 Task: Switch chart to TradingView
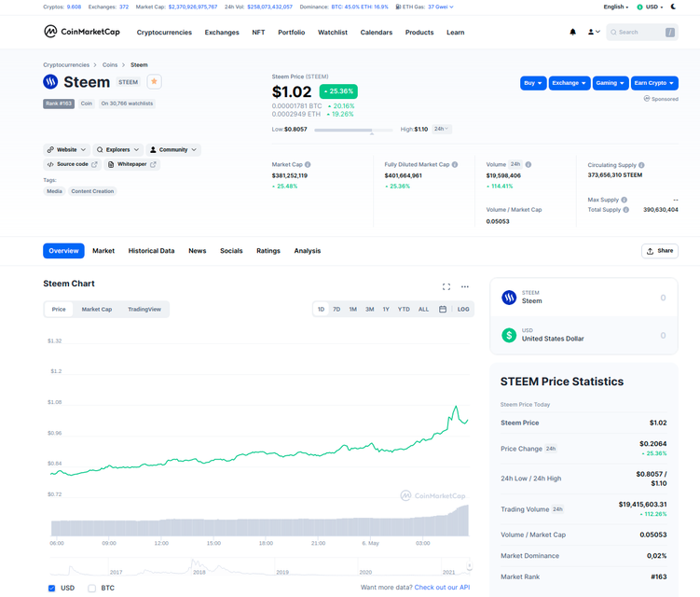coord(144,309)
